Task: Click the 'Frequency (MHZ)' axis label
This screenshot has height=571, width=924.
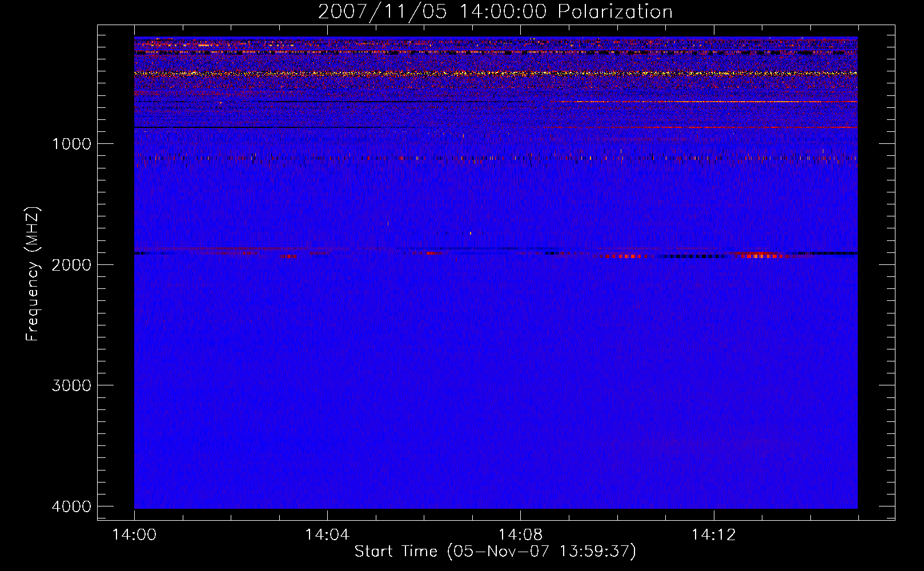Action: pos(33,274)
